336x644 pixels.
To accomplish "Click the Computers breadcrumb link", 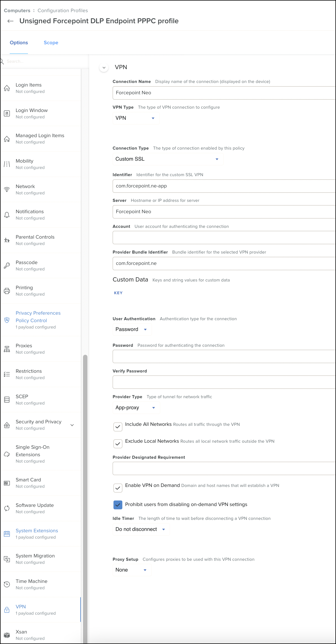I will coord(17,11).
